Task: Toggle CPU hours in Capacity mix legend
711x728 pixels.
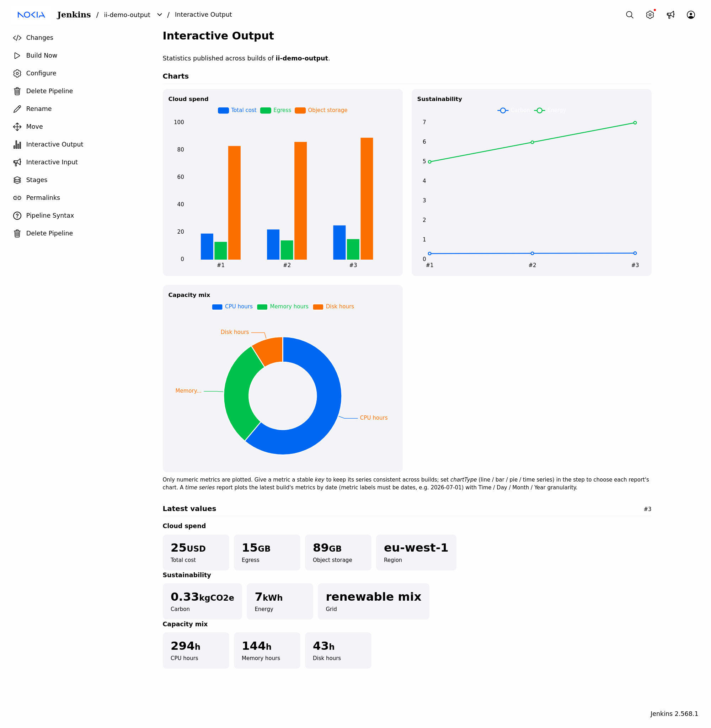Action: (232, 307)
